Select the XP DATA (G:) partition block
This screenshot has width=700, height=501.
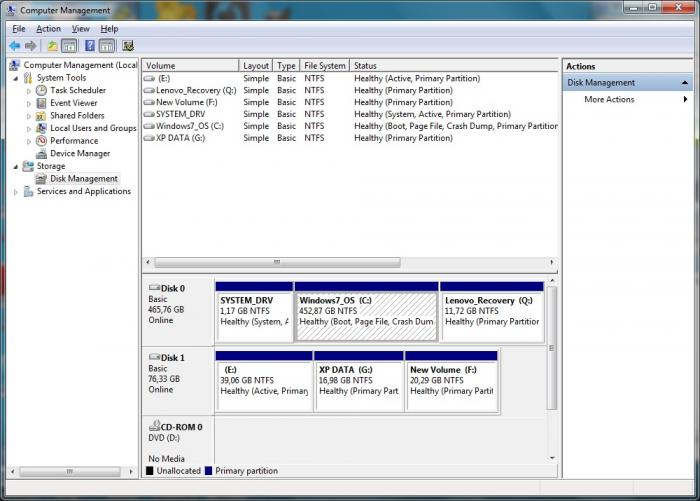coord(359,382)
